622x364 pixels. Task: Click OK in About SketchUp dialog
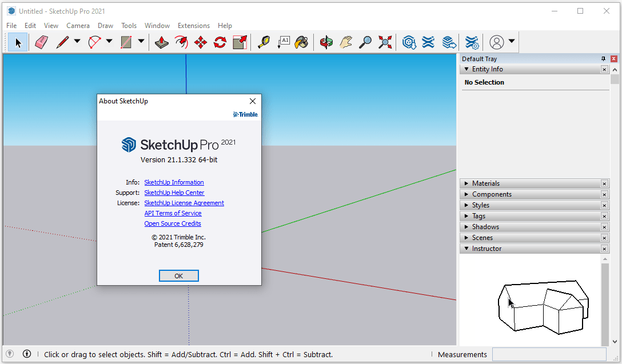point(179,276)
